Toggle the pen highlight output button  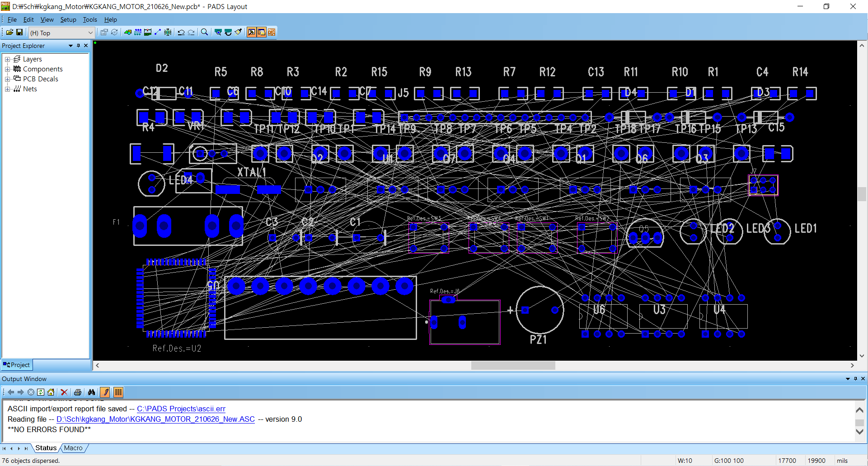click(x=105, y=392)
